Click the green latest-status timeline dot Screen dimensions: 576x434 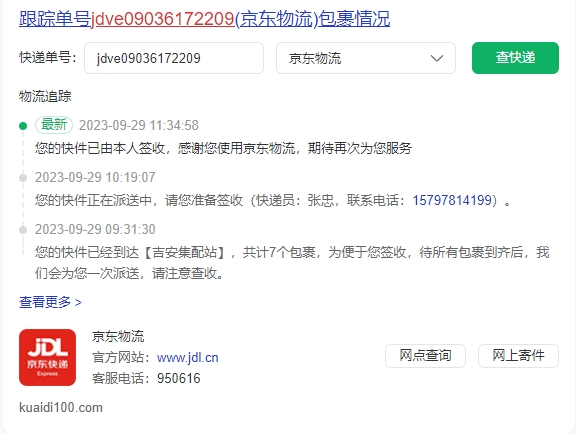click(23, 126)
